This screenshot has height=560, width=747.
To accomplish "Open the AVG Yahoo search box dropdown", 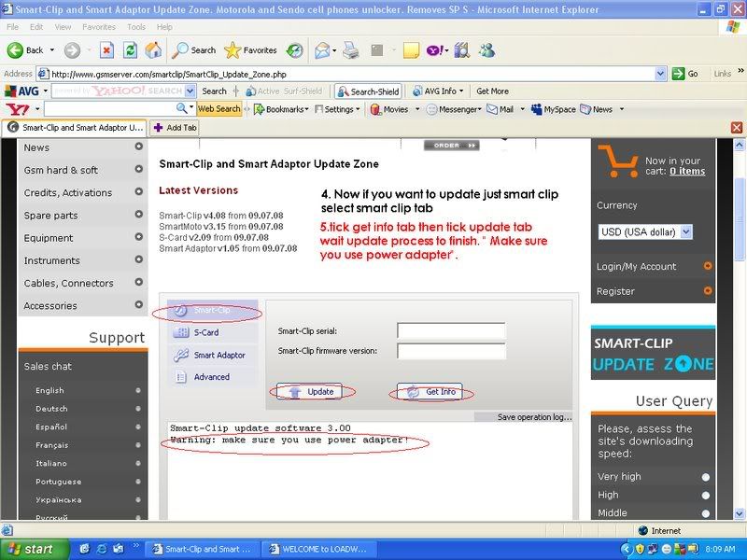I will pos(190,91).
